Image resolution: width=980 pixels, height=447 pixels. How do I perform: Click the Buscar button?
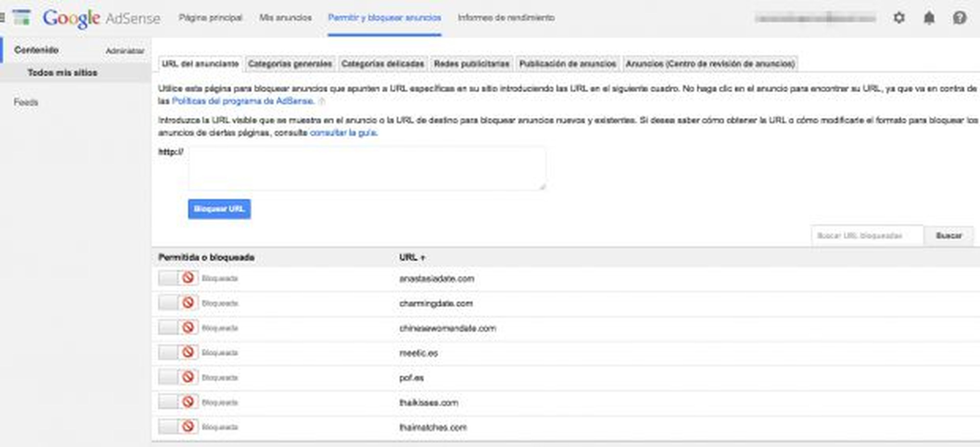click(x=949, y=236)
